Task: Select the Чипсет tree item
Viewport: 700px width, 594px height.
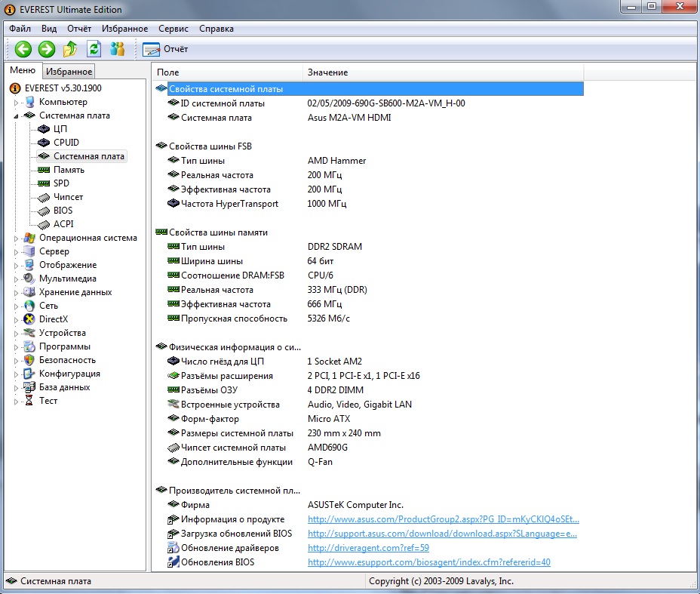Action: [68, 197]
